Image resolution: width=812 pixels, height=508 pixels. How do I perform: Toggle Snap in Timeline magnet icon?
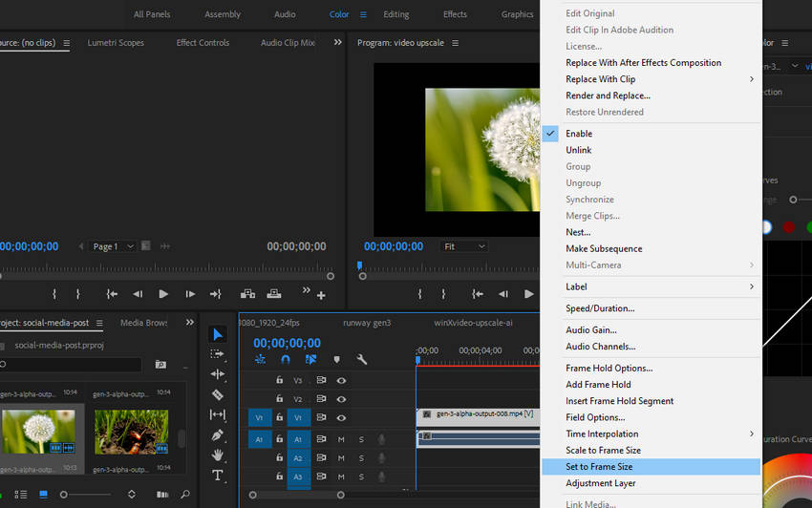[286, 359]
